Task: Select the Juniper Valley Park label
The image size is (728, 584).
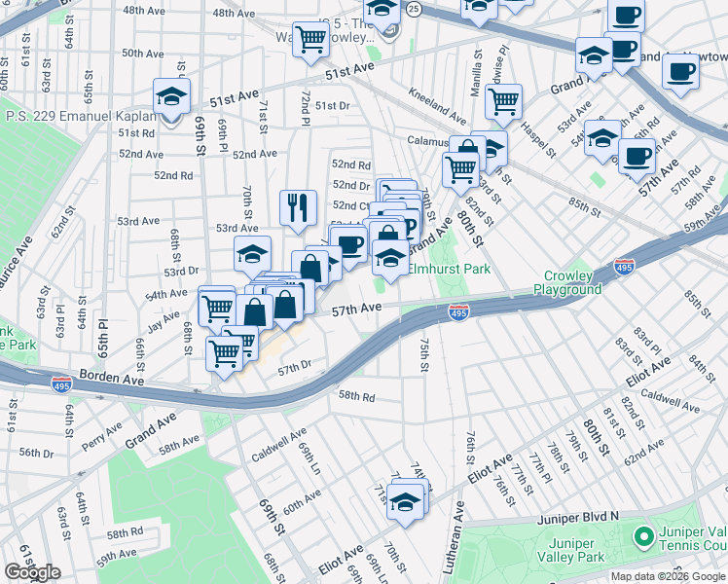Action: pyautogui.click(x=570, y=550)
